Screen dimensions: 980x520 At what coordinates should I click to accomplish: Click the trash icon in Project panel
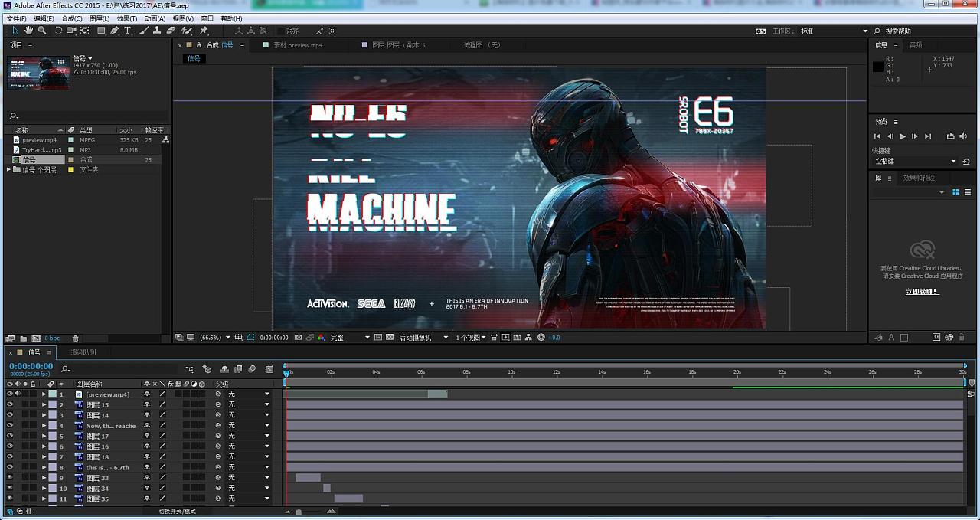click(x=75, y=338)
